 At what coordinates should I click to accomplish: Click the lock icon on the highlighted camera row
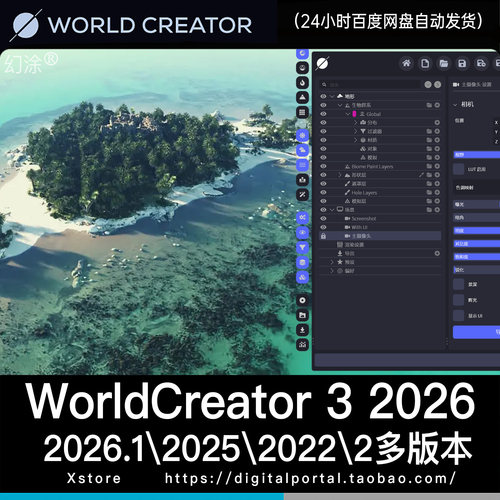pos(323,236)
